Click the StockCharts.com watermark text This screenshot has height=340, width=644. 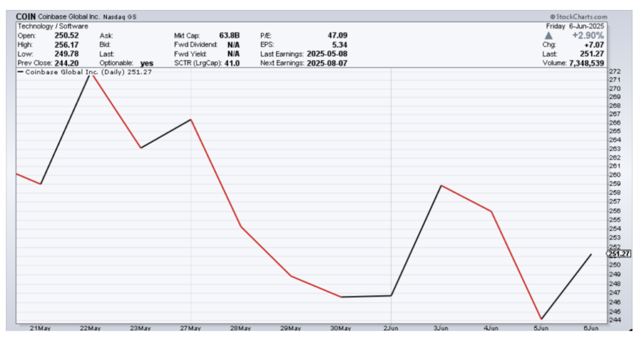tap(579, 17)
